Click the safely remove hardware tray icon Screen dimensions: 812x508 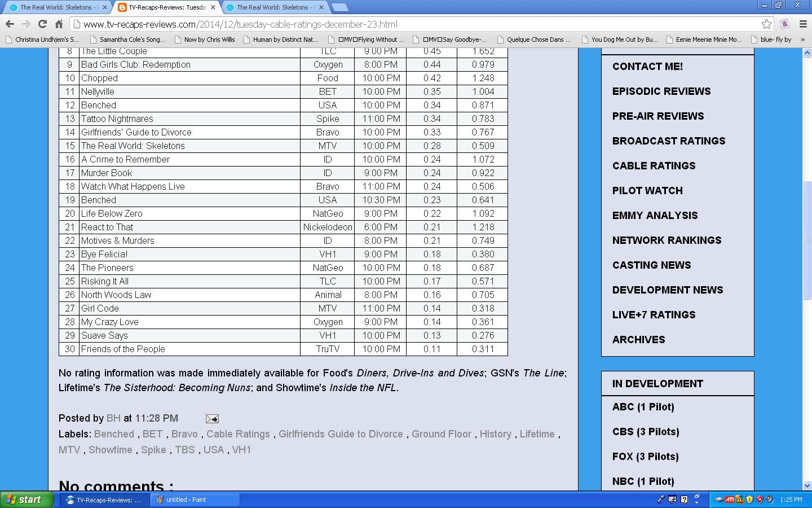[x=719, y=500]
